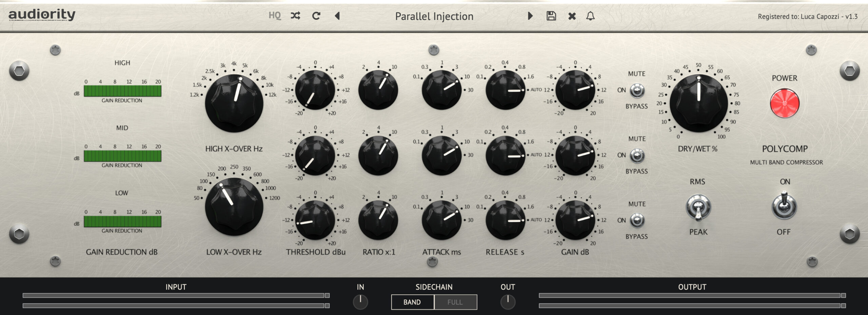Click the sidechain IN level knob
This screenshot has height=315, width=868.
click(x=360, y=302)
